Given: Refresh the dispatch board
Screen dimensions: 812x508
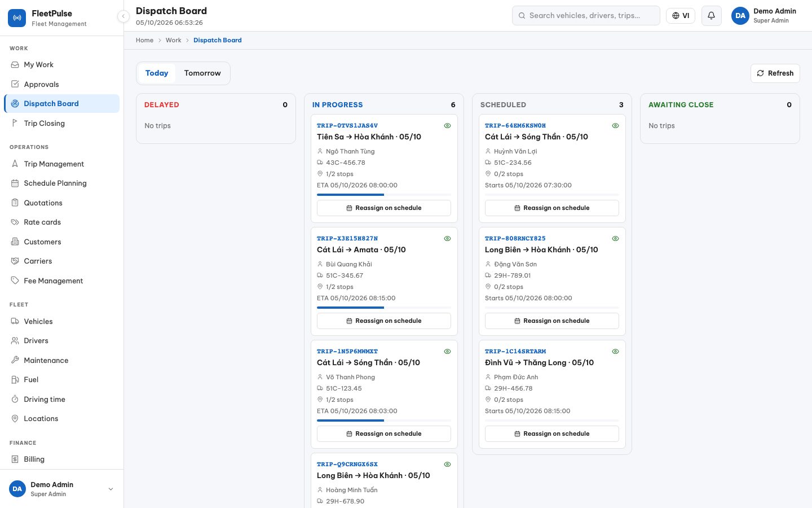Looking at the screenshot, I should coord(775,73).
